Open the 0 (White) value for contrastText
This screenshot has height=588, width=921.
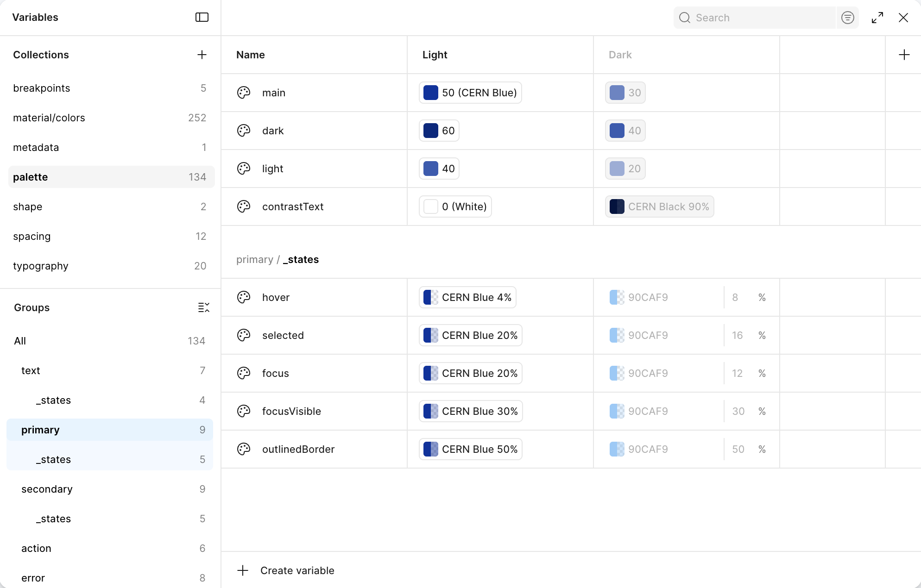pos(455,206)
